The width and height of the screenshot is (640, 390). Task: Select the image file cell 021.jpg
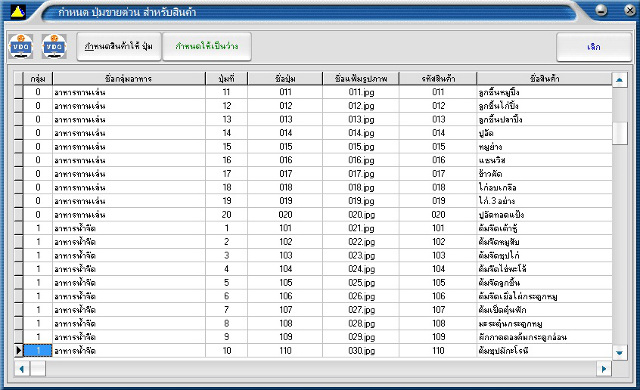tap(361, 228)
